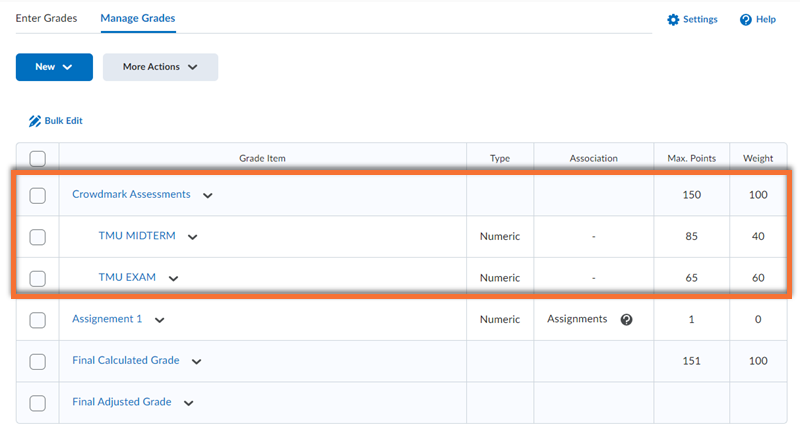
Task: Select the Manage Grades tab
Action: point(138,18)
